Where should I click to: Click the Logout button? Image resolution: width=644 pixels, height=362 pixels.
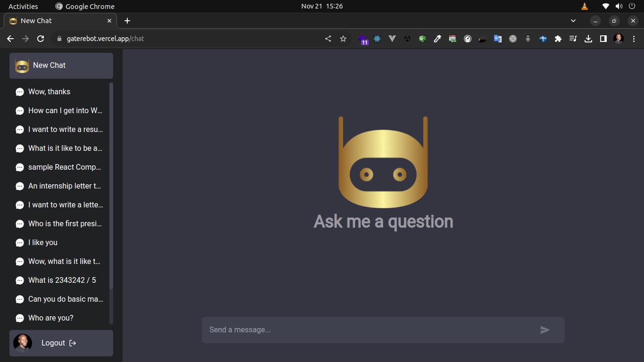click(59, 343)
